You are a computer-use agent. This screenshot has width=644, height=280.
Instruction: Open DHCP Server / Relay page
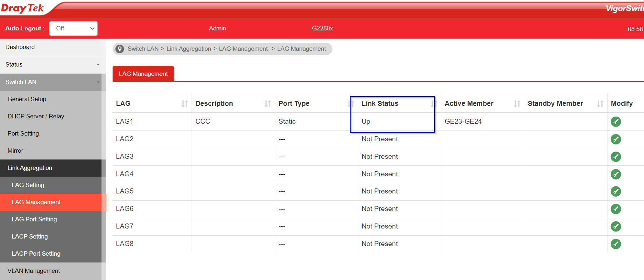(x=36, y=116)
